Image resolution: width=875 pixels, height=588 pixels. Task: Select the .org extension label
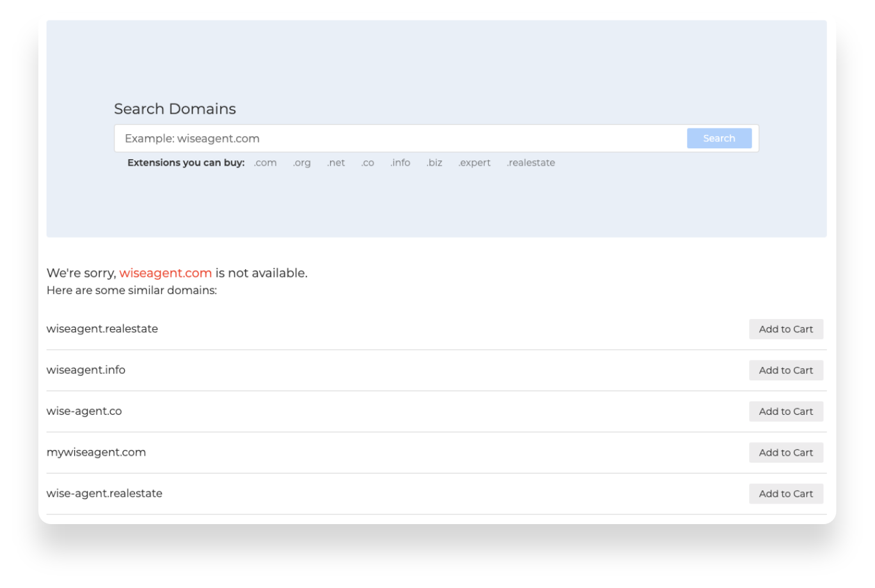302,162
